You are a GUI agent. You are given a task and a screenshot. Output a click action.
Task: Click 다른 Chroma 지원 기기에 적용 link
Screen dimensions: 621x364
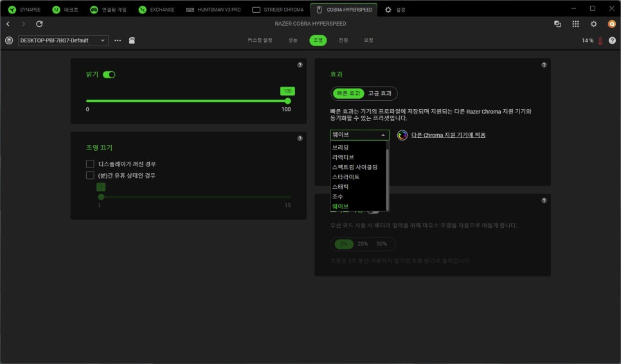click(448, 135)
